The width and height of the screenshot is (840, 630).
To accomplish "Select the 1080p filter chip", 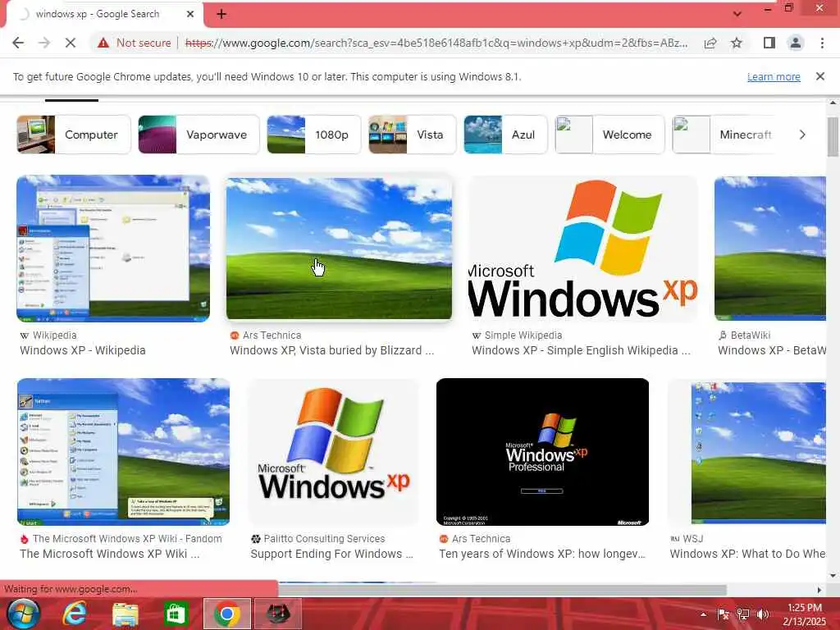I will [x=314, y=135].
